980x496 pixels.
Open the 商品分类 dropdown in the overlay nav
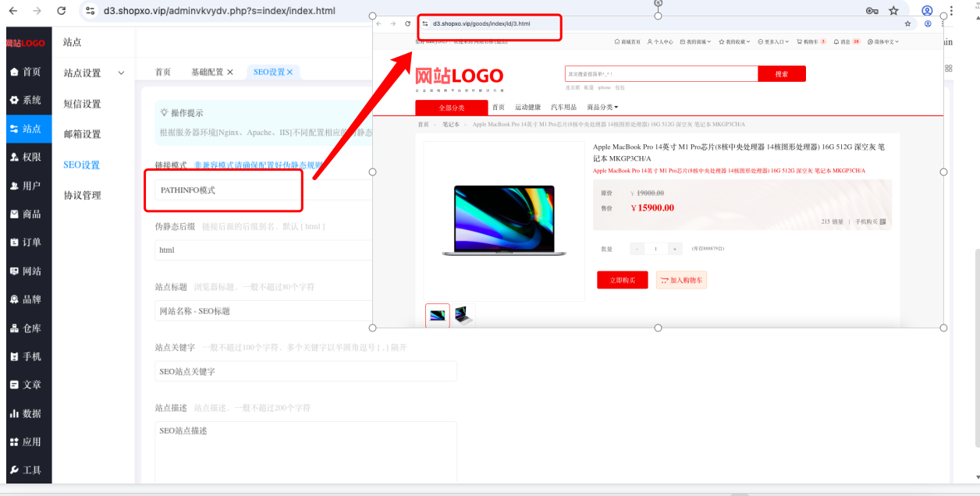[602, 108]
